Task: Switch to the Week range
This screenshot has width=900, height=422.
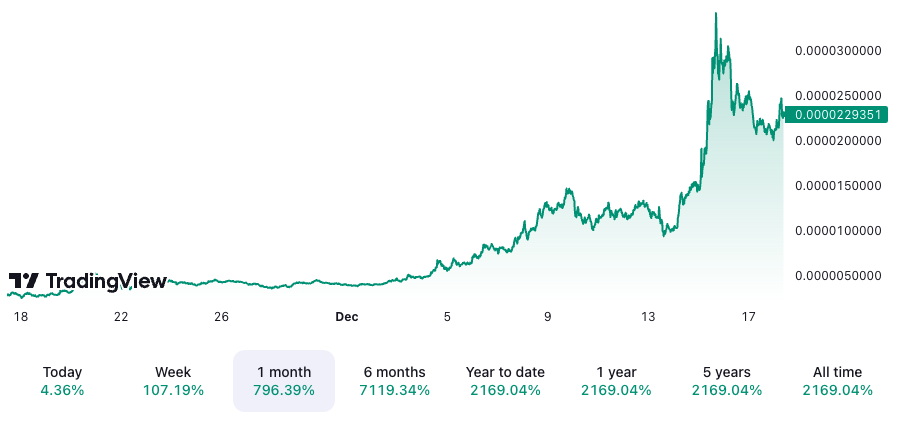Action: (x=173, y=381)
